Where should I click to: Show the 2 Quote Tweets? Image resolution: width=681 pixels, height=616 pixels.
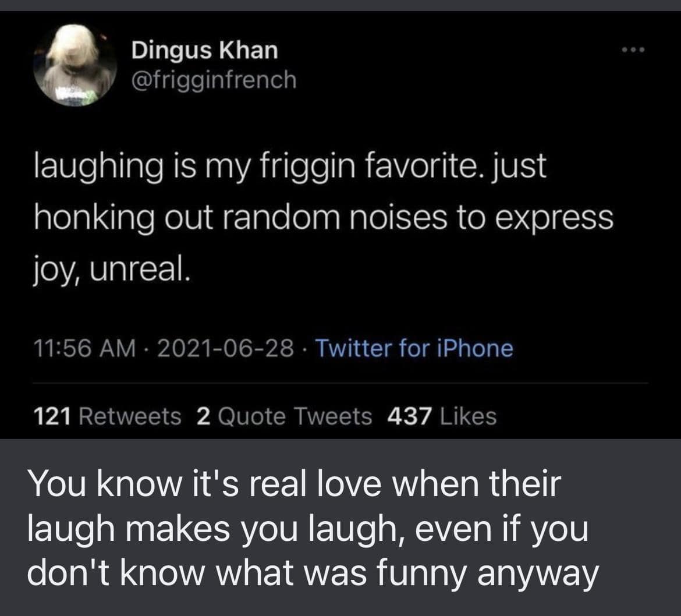[284, 416]
